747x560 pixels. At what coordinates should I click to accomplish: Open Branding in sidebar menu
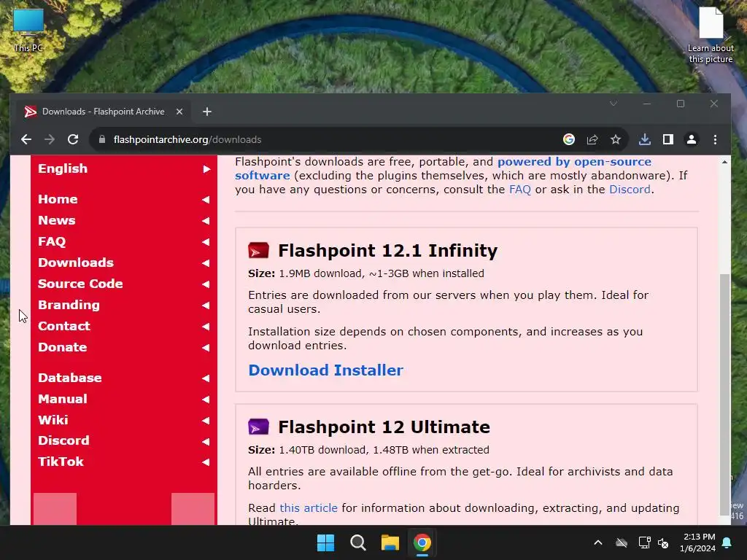(124, 305)
